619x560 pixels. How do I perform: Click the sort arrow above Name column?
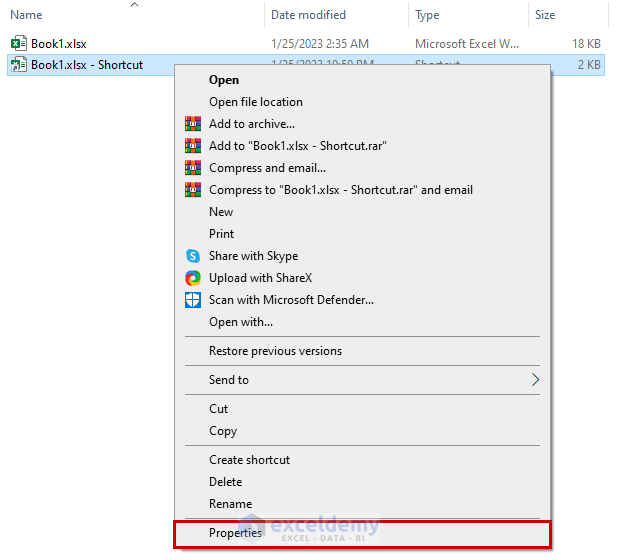coord(135,5)
